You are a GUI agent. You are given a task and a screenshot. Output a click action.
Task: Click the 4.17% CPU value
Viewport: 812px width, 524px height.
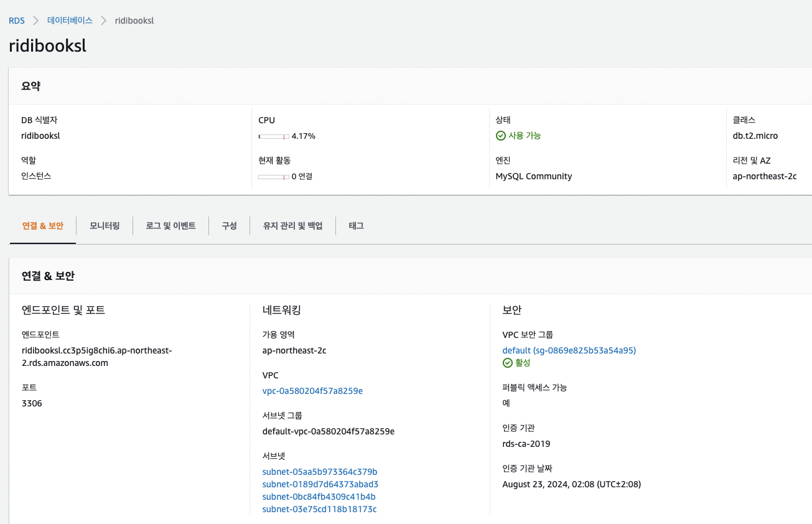tap(304, 136)
